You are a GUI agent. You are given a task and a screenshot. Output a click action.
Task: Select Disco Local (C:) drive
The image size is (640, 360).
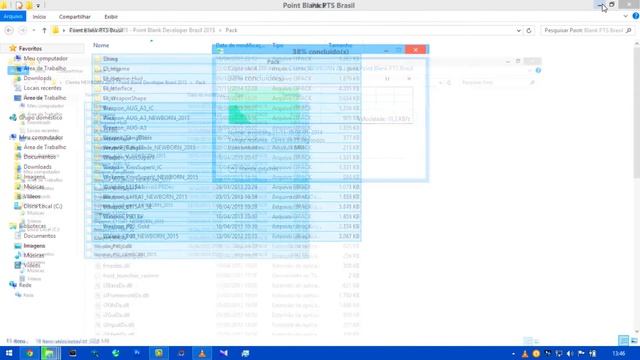click(42, 206)
